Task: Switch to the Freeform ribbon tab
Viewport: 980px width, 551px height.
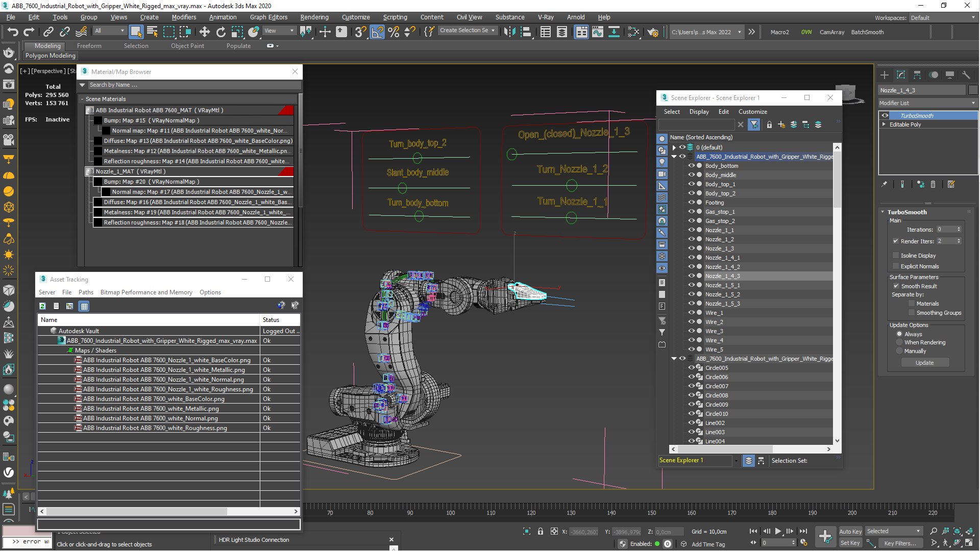Action: click(89, 46)
